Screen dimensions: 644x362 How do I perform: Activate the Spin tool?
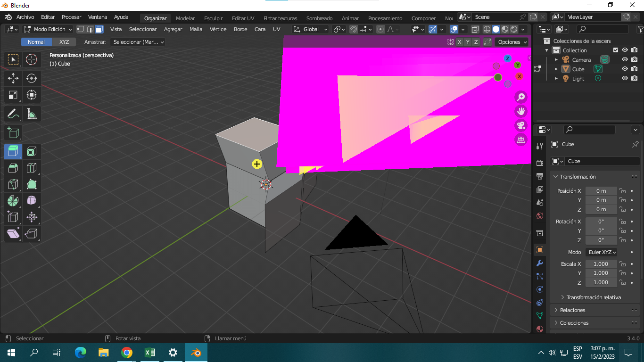[x=13, y=201]
